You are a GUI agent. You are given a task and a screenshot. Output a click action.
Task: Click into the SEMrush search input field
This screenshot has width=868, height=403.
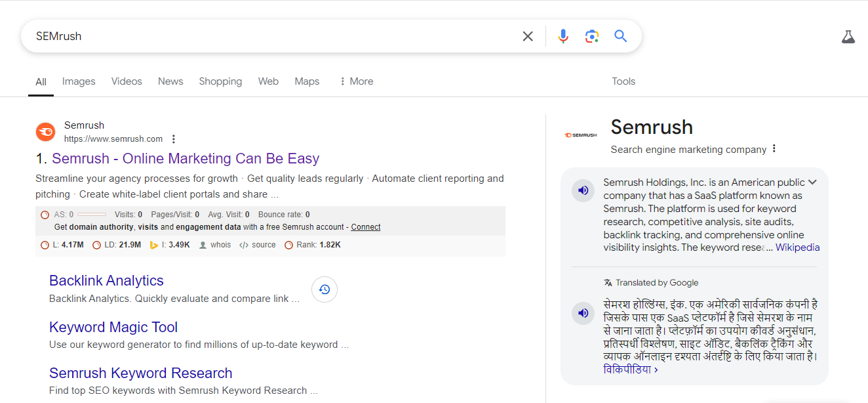click(262, 36)
